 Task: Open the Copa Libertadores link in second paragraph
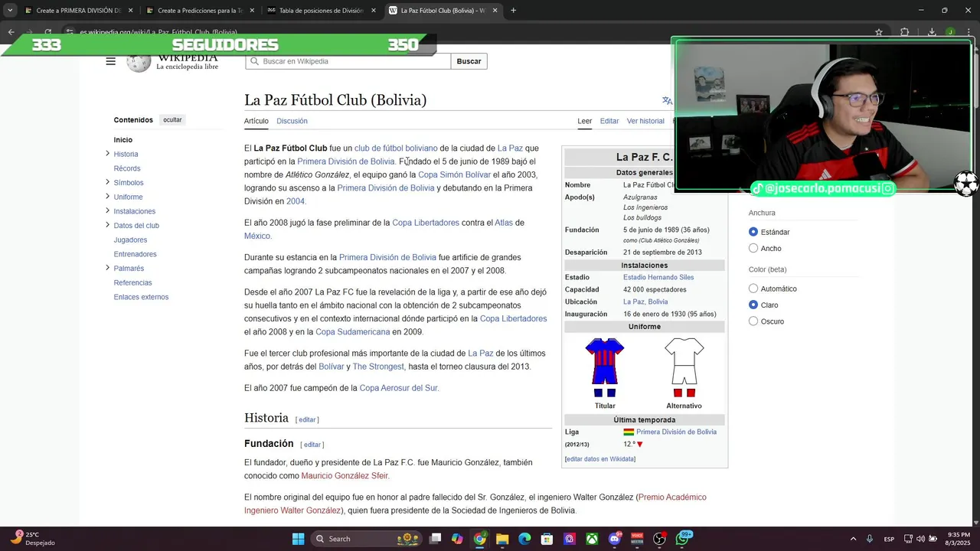pyautogui.click(x=426, y=223)
